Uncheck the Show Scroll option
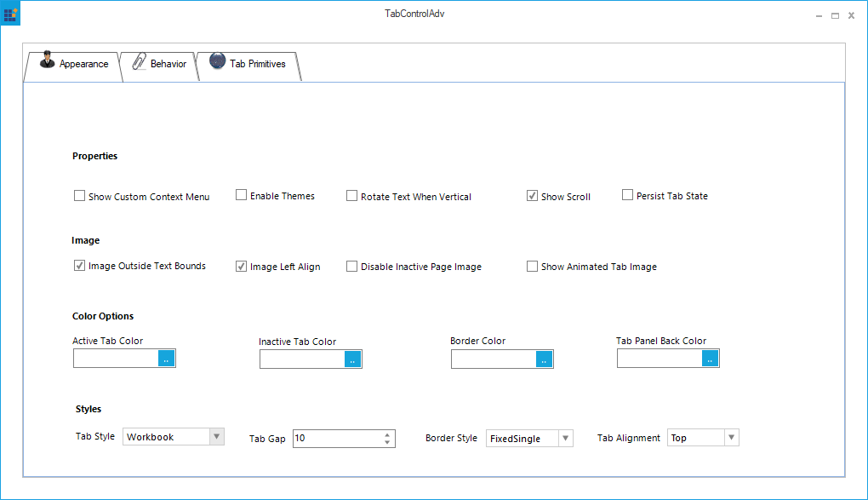This screenshot has width=868, height=500. [533, 195]
